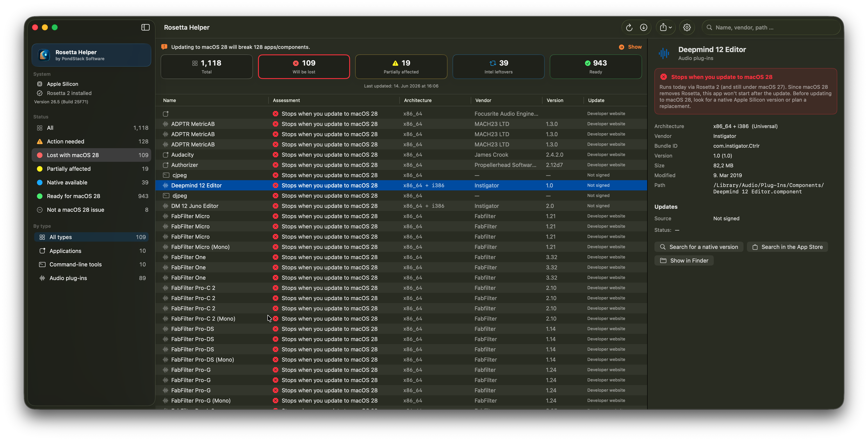Viewport: 868px width, 441px height.
Task: Select Partially affected filter
Action: [91, 169]
